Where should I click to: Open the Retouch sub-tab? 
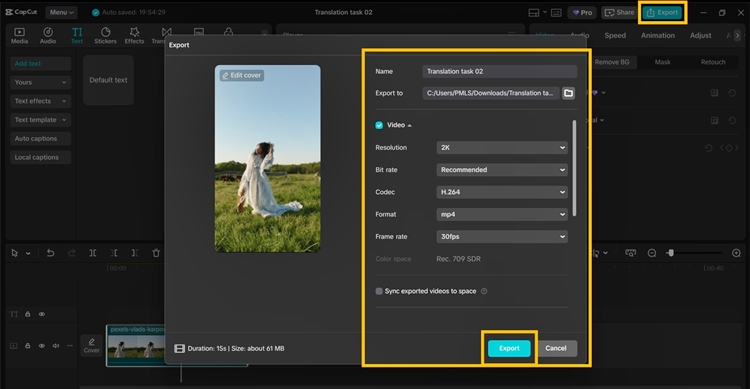(713, 62)
